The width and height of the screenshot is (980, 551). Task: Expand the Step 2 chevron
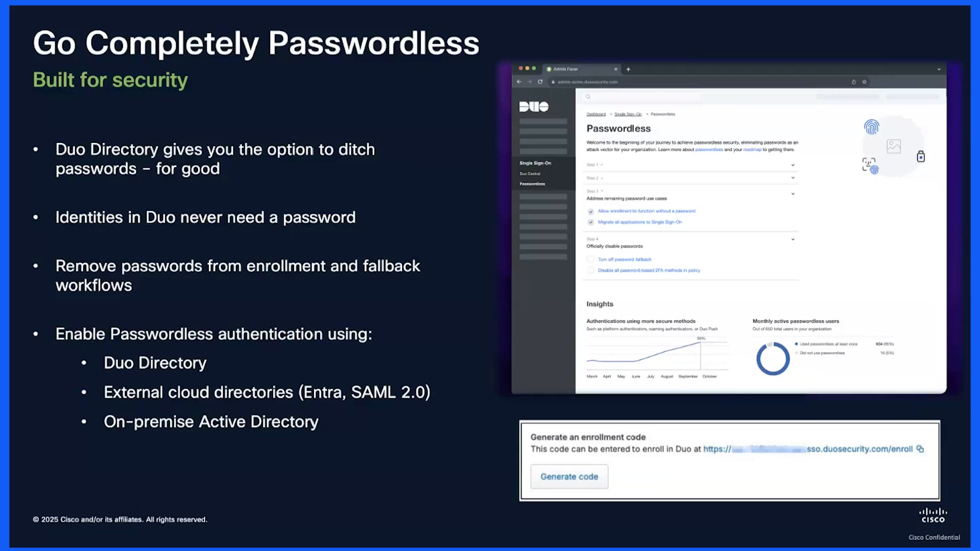[793, 178]
